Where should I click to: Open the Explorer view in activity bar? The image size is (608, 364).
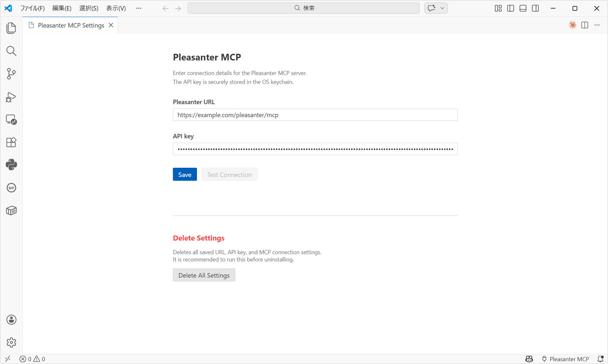point(11,28)
